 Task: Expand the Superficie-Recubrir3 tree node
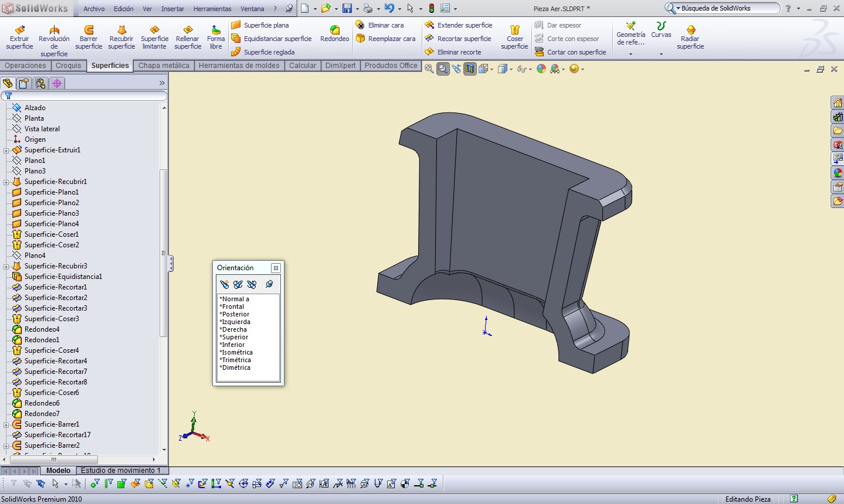click(6, 267)
